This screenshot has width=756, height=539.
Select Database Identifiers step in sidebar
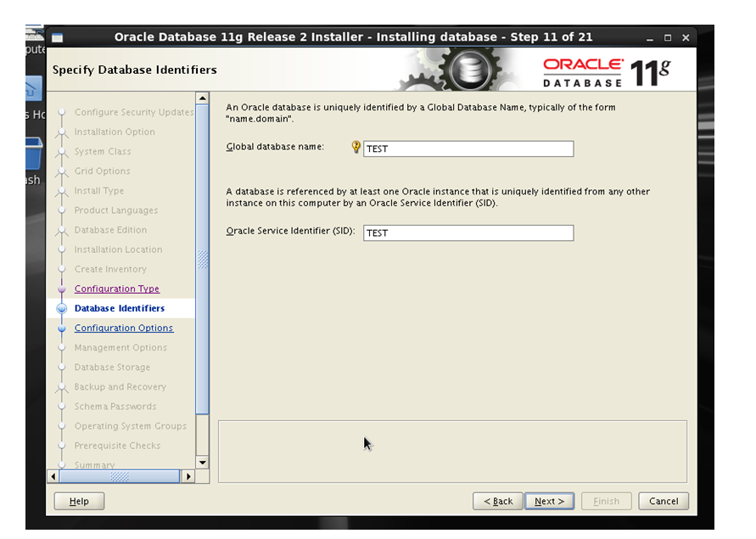point(120,308)
